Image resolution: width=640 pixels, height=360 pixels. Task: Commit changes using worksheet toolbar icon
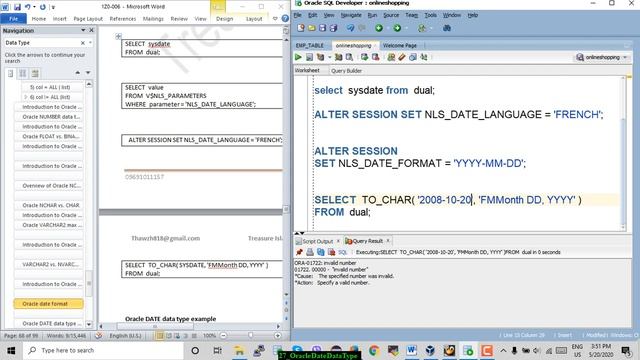point(364,57)
